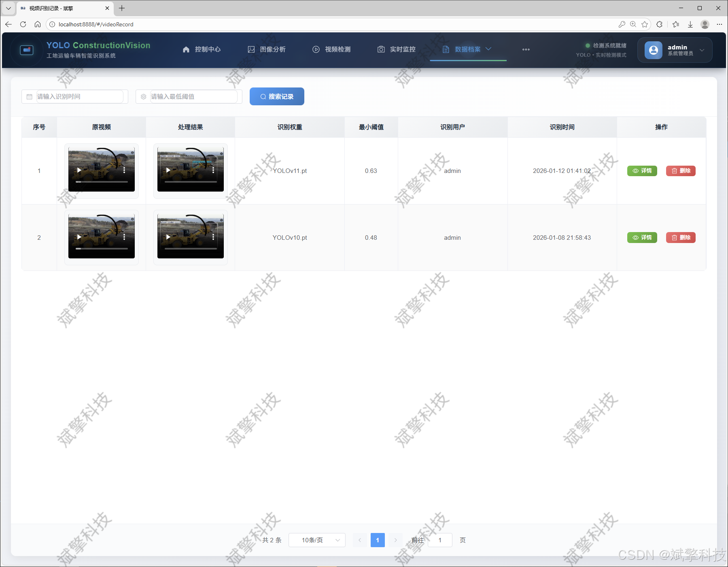
Task: Seek the row 1 result video progress bar
Action: pos(191,182)
